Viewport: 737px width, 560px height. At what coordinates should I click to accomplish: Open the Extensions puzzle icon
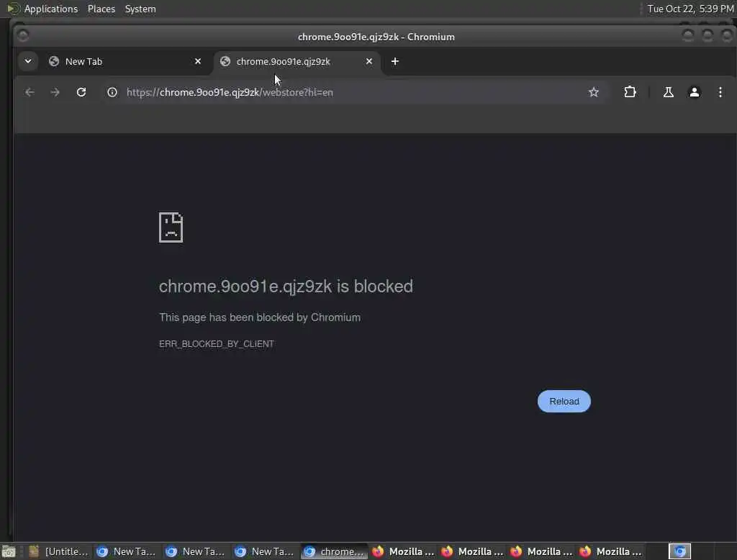tap(630, 91)
